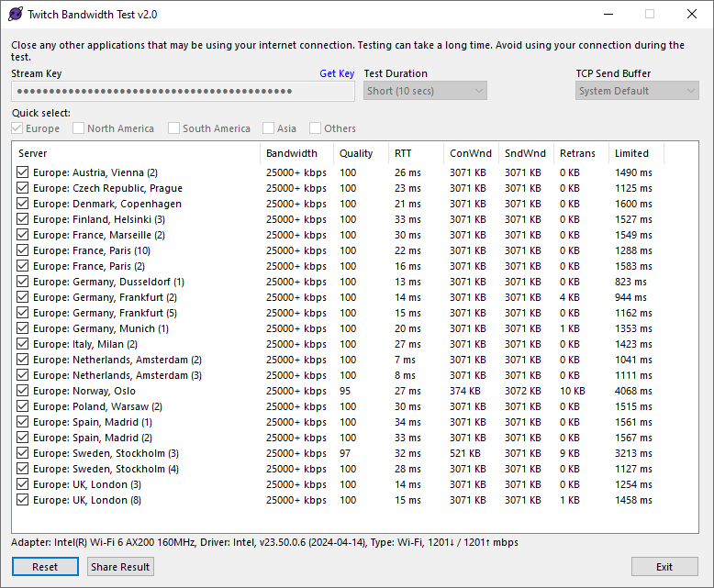Click the 3072 KB SndWnd value
This screenshot has height=588, width=714.
pos(523,391)
